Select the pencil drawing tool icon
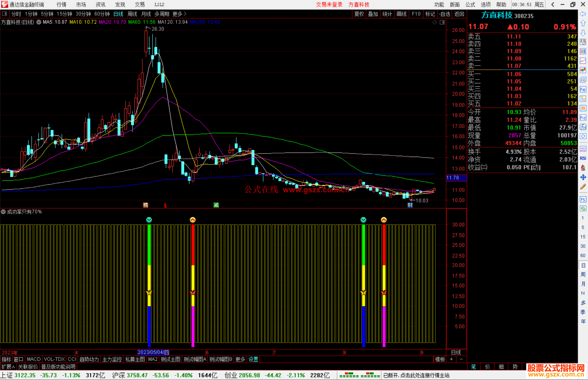Image resolution: width=588 pixels, height=380 pixels. point(583,187)
